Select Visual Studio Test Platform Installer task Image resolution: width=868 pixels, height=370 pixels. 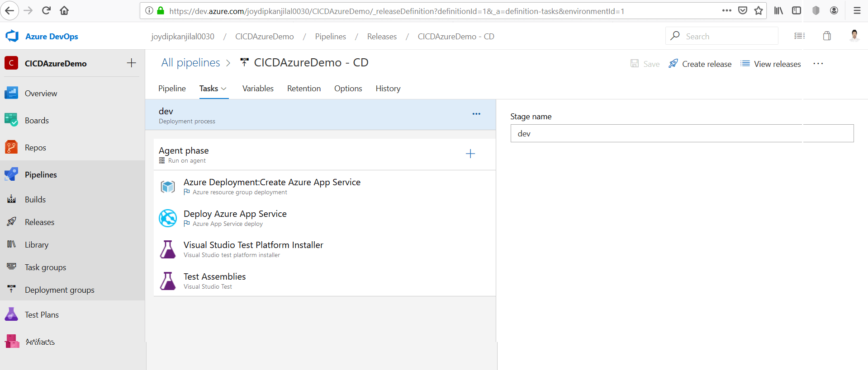(324, 249)
